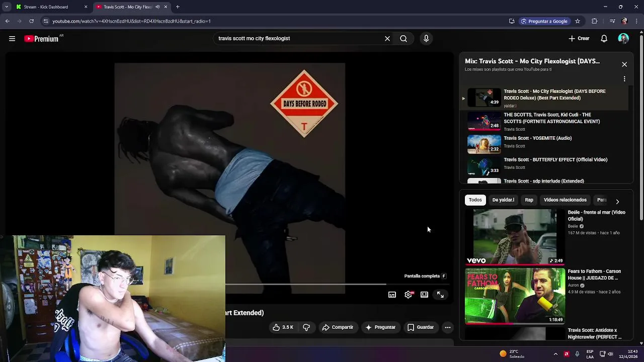Run the search with the magnifier icon
644x362 pixels.
point(404,39)
